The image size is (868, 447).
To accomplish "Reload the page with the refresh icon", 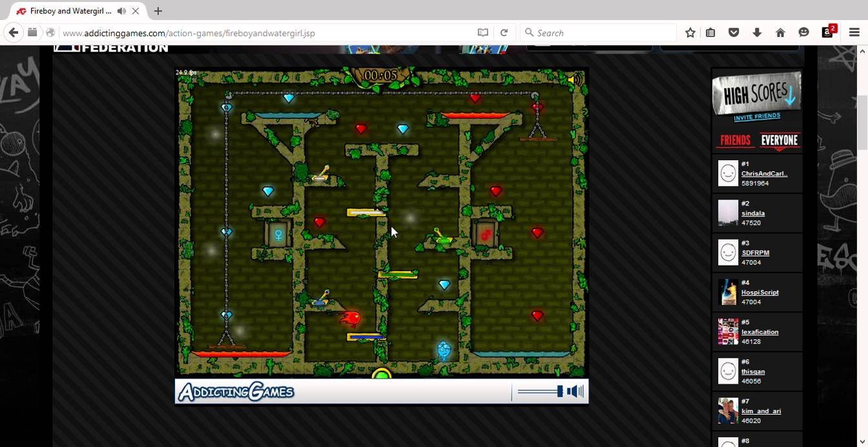I will click(x=504, y=32).
